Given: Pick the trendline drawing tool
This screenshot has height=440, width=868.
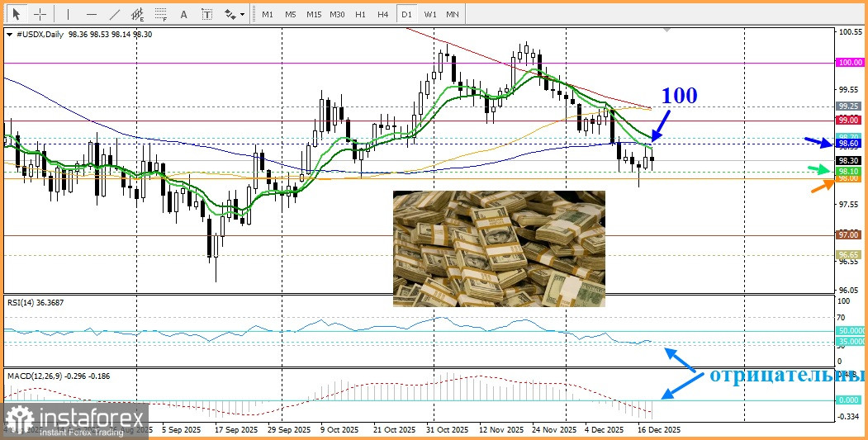Looking at the screenshot, I should coord(114,14).
